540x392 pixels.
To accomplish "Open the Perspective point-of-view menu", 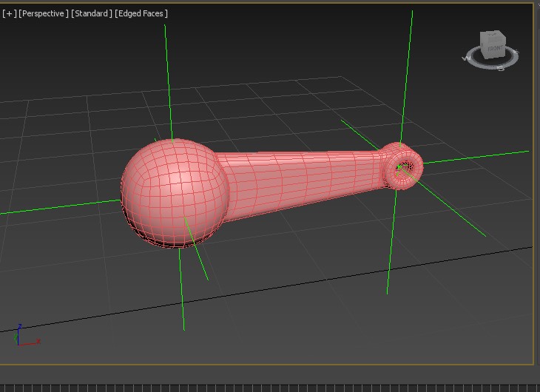I will tap(44, 13).
